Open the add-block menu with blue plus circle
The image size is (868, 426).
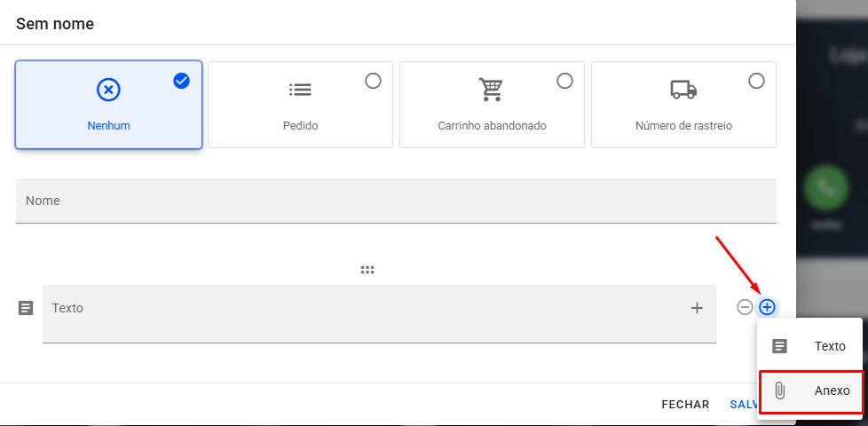pyautogui.click(x=767, y=307)
